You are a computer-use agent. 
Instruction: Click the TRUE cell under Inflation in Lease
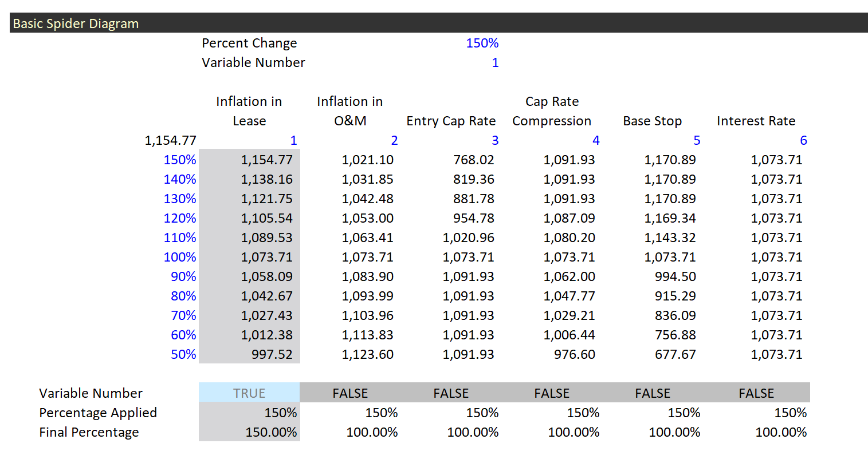[249, 393]
